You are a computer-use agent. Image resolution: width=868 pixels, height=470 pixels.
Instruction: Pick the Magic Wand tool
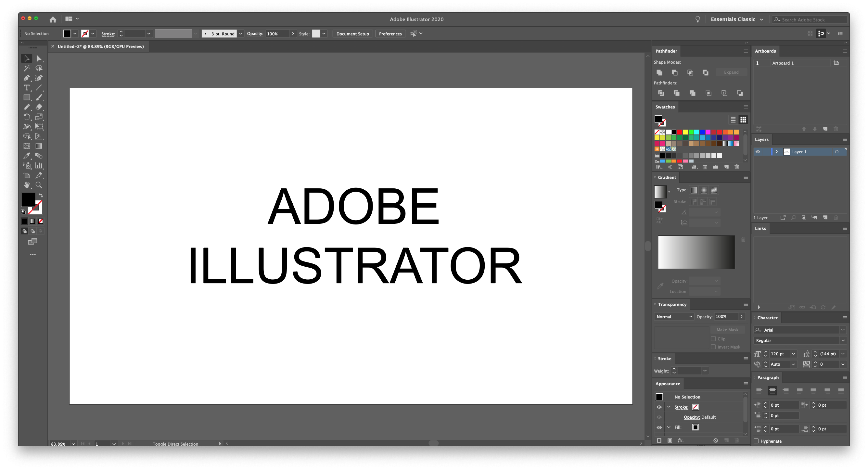27,69
